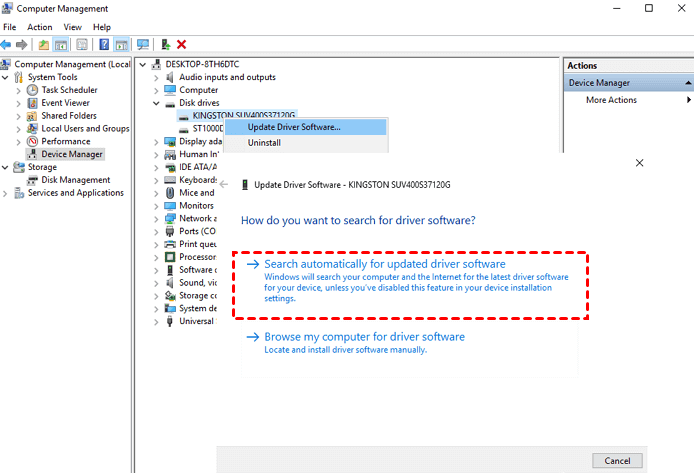This screenshot has width=694, height=473.
Task: Click the Device Manager tree icon
Action: [x=32, y=154]
